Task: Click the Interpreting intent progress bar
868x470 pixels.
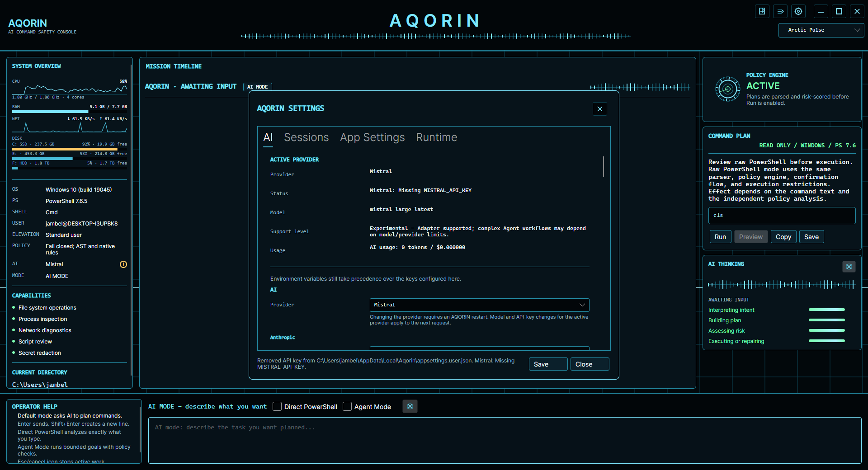Action: pyautogui.click(x=827, y=310)
